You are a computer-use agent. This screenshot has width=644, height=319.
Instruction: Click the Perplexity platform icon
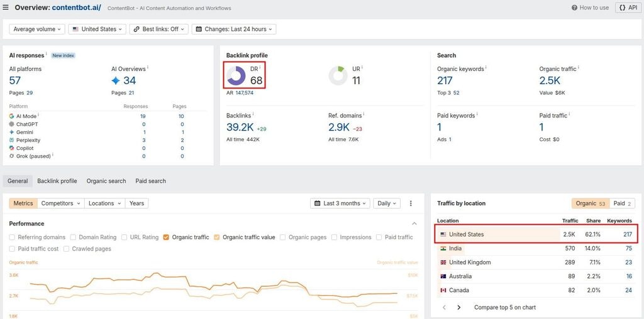11,140
